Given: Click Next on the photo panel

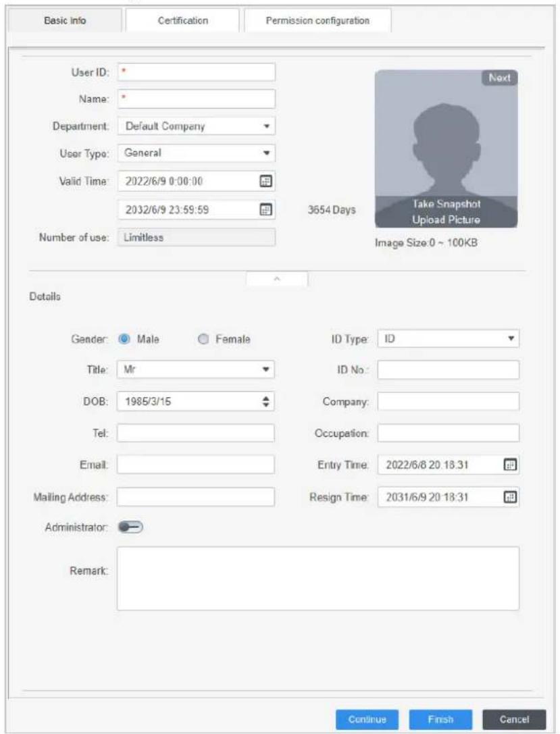Looking at the screenshot, I should [x=500, y=78].
